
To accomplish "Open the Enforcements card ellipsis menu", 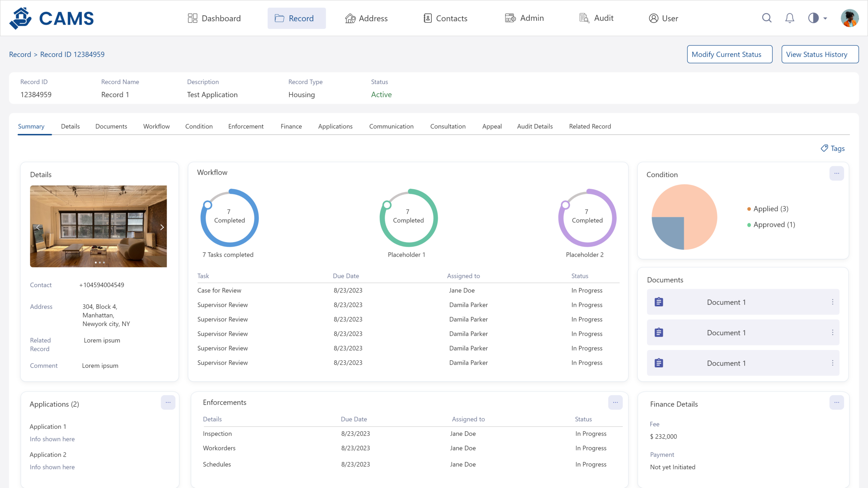I will (x=615, y=403).
